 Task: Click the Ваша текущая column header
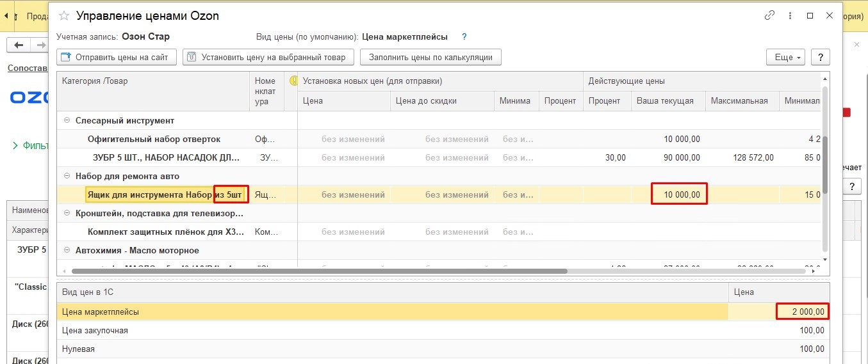[x=667, y=100]
